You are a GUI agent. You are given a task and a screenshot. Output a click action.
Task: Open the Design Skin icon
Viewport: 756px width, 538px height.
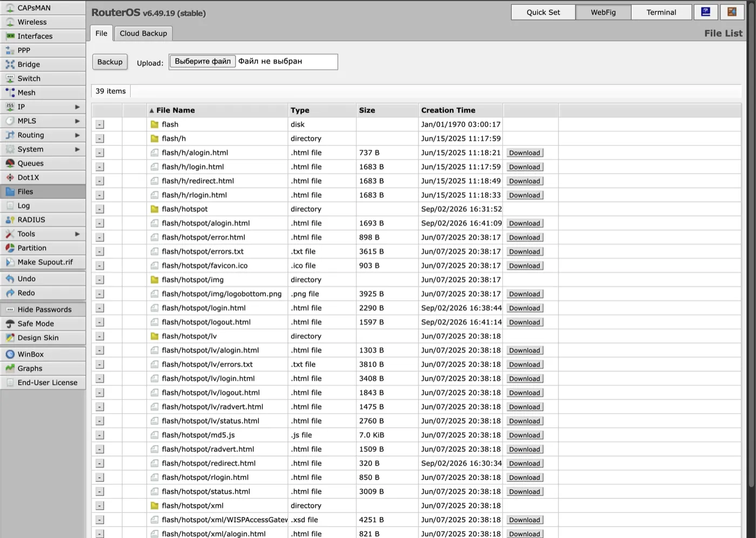tap(10, 338)
